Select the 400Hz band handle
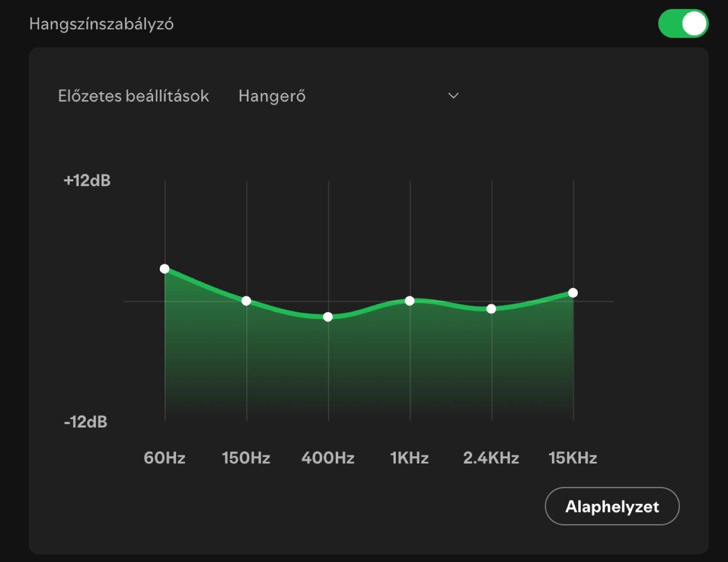Screen dimensions: 728x562 click(328, 317)
